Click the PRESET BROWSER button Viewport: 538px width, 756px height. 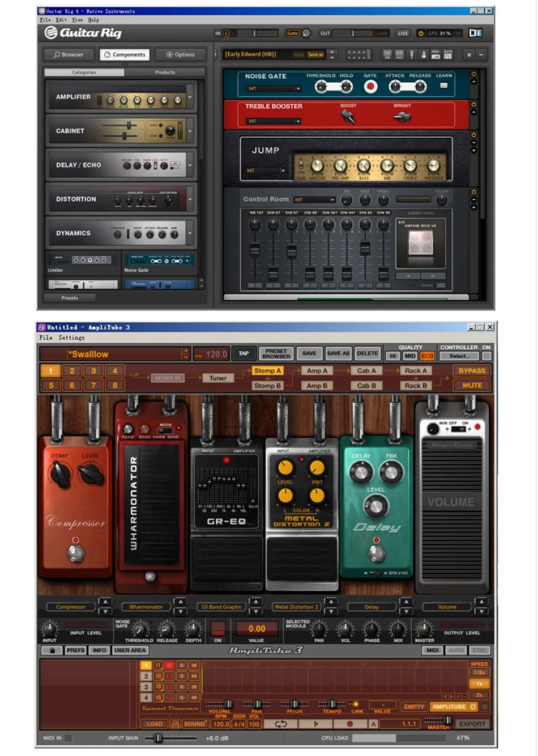tap(276, 353)
